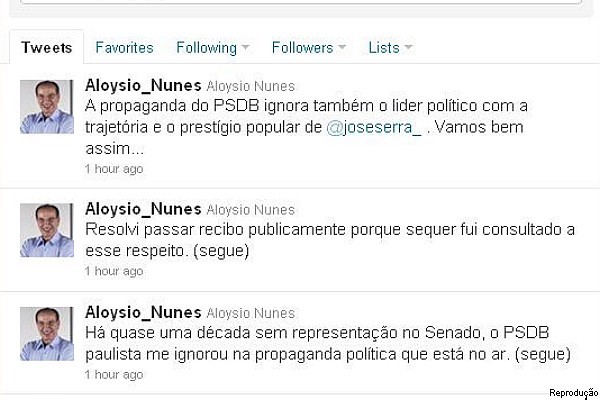
Task: Open the Followers tab
Action: tap(302, 47)
